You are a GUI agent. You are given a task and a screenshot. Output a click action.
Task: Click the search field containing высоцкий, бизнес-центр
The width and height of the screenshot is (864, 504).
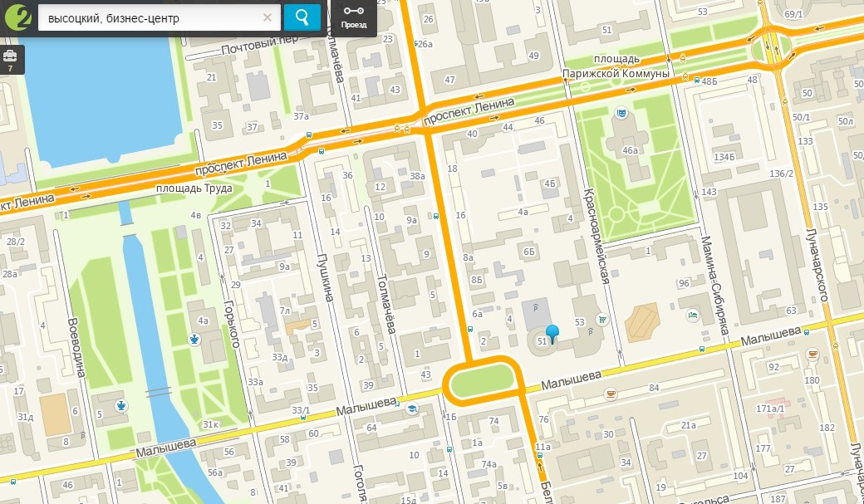(x=160, y=17)
